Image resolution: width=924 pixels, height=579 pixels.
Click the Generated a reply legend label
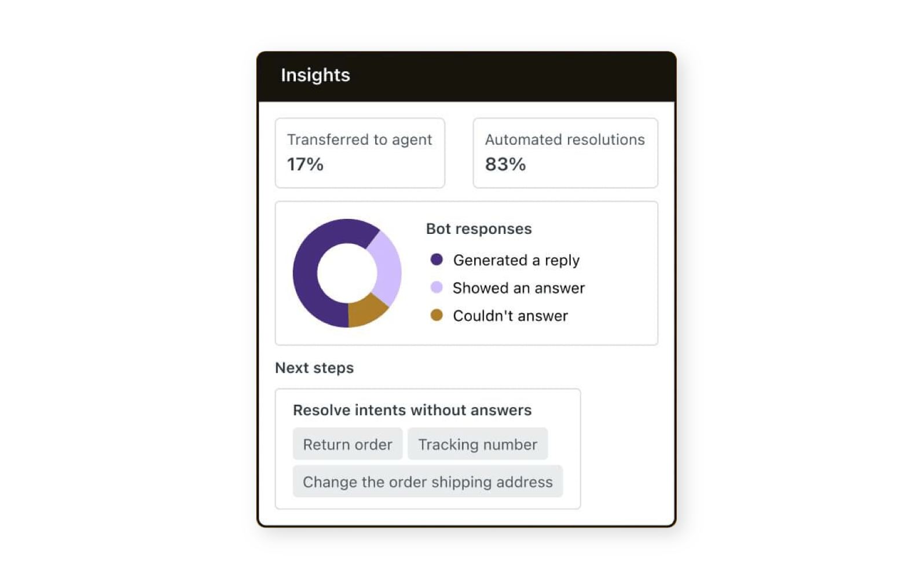pos(516,261)
